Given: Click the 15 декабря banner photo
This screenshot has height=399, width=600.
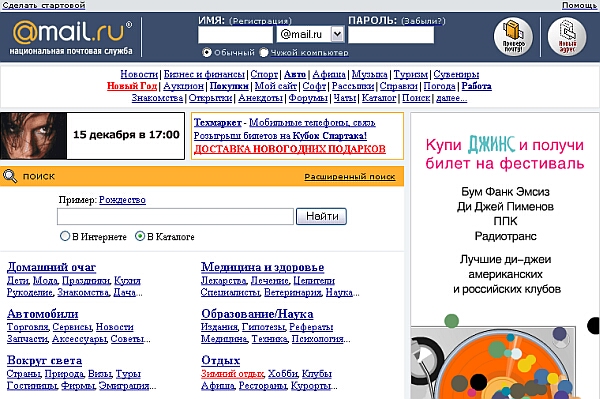Looking at the screenshot, I should click(33, 136).
